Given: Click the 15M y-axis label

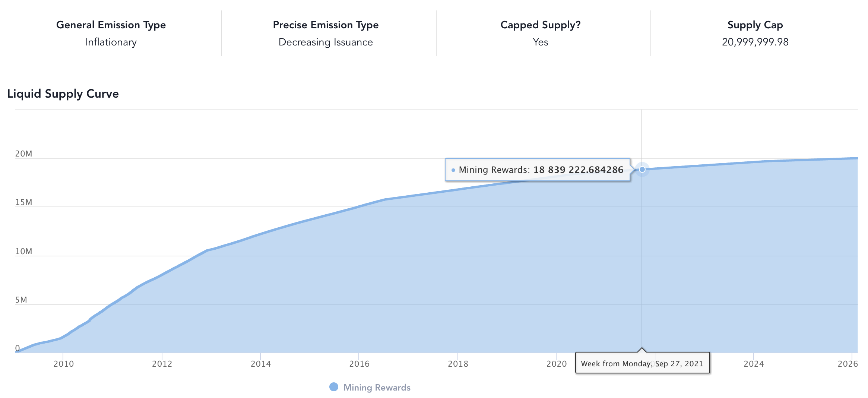Looking at the screenshot, I should 24,202.
